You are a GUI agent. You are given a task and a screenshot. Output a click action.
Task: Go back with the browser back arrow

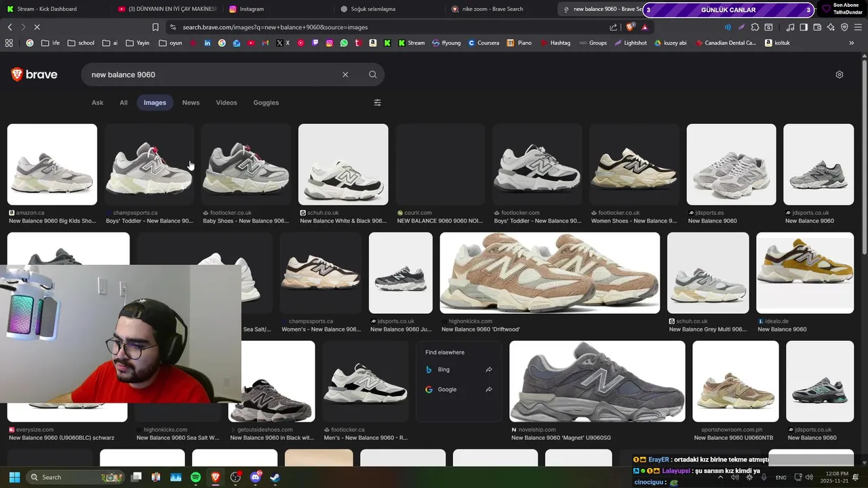(9, 27)
